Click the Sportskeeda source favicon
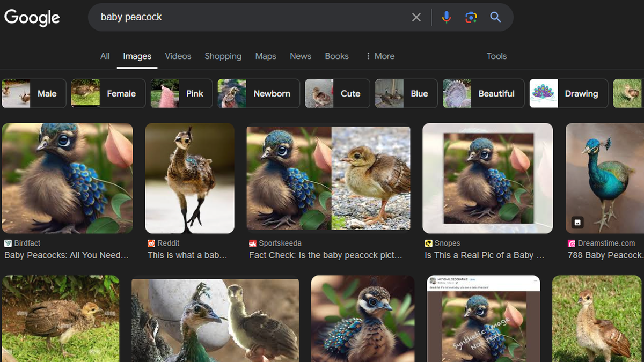This screenshot has width=644, height=362. tap(252, 243)
